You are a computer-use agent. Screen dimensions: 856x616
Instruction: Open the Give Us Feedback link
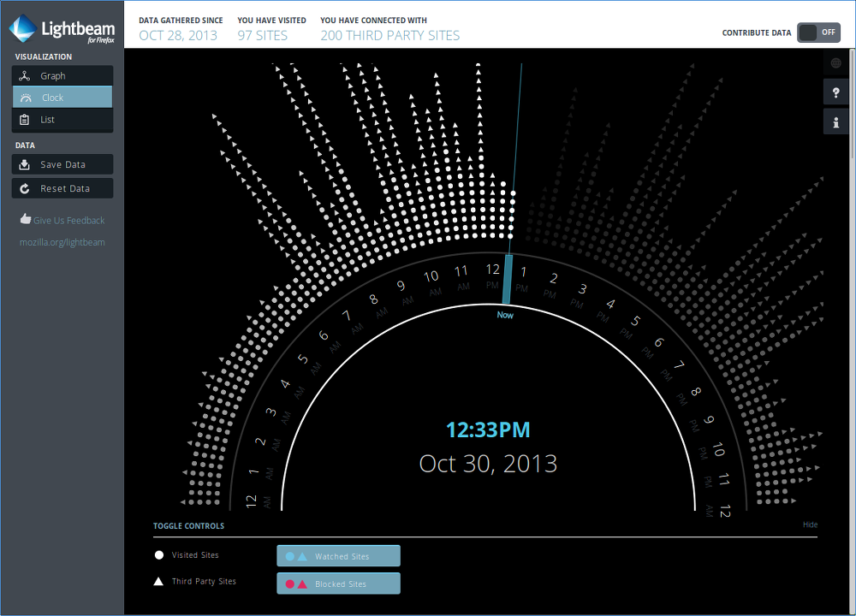point(68,221)
